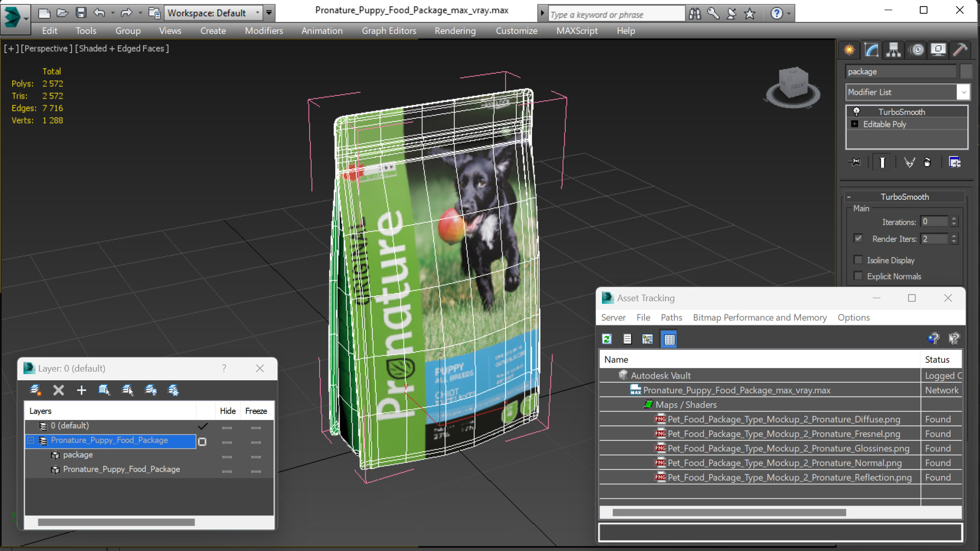The image size is (980, 551).
Task: Click the Name column header in Asset Tracking
Action: coord(760,359)
